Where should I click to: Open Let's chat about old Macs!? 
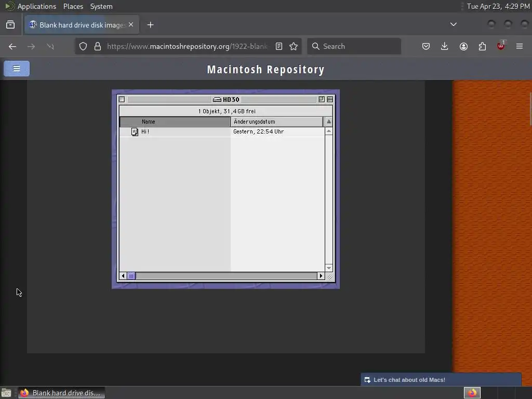point(441,380)
